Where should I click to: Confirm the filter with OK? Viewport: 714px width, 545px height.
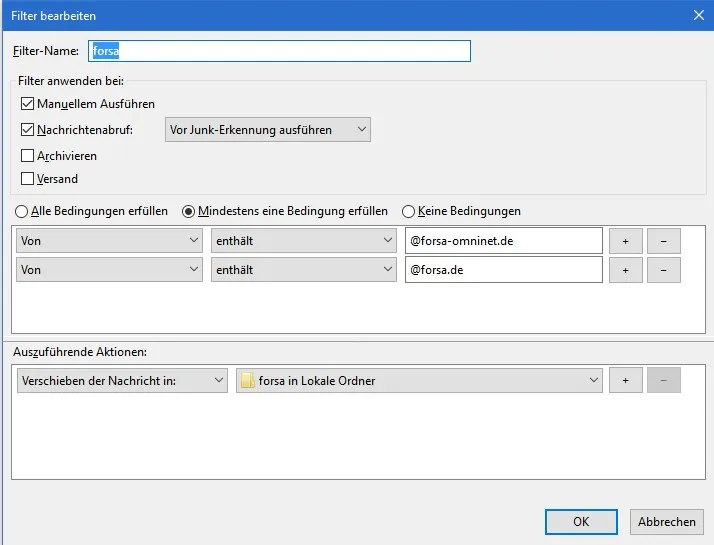[x=581, y=521]
